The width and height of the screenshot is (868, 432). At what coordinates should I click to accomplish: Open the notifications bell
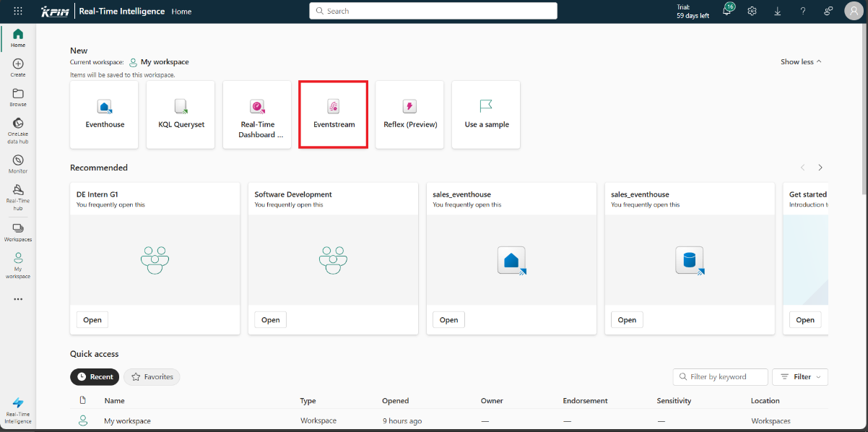[727, 11]
